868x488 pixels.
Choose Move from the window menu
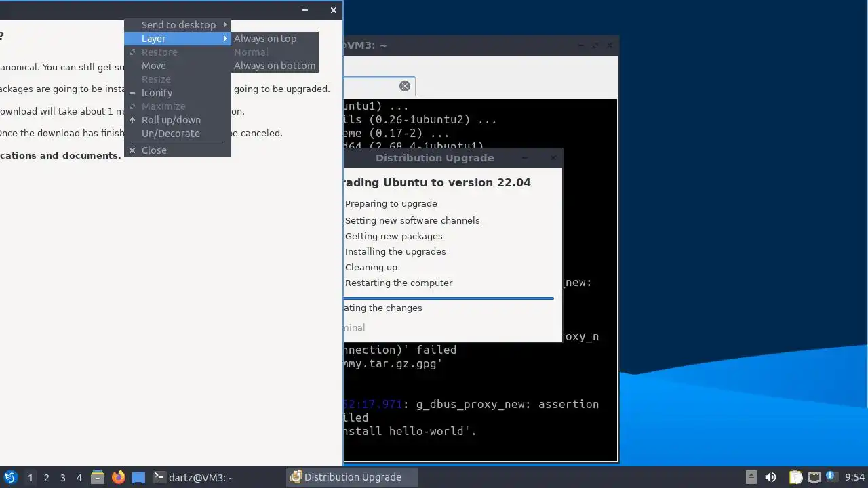click(x=178, y=66)
